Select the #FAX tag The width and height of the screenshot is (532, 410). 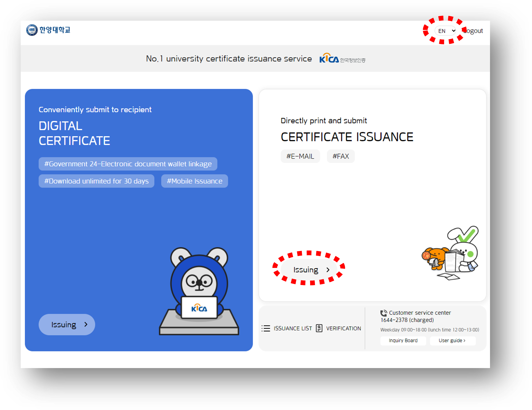pyautogui.click(x=341, y=156)
